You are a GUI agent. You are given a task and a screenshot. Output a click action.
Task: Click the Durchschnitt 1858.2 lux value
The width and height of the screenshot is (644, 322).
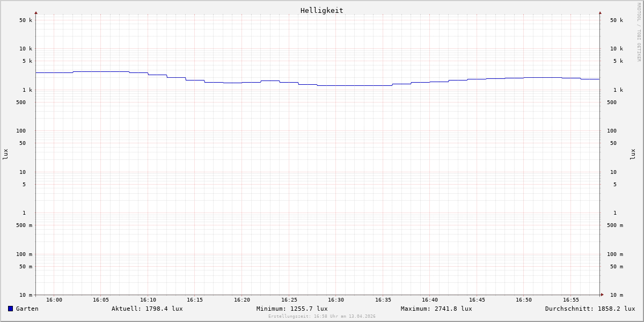coord(590,309)
